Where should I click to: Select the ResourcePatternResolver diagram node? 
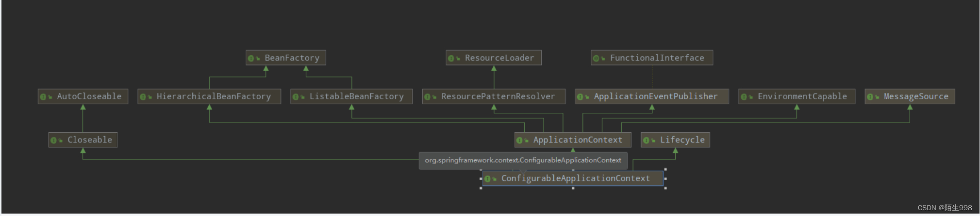tap(494, 96)
